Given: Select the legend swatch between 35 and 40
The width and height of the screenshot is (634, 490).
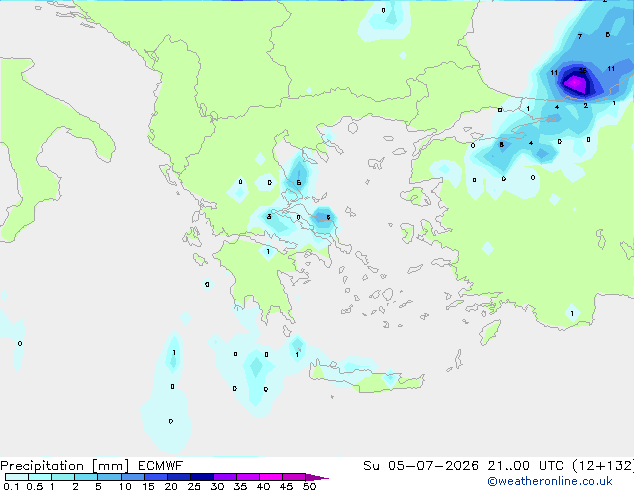Looking at the screenshot, I should pyautogui.click(x=247, y=477).
